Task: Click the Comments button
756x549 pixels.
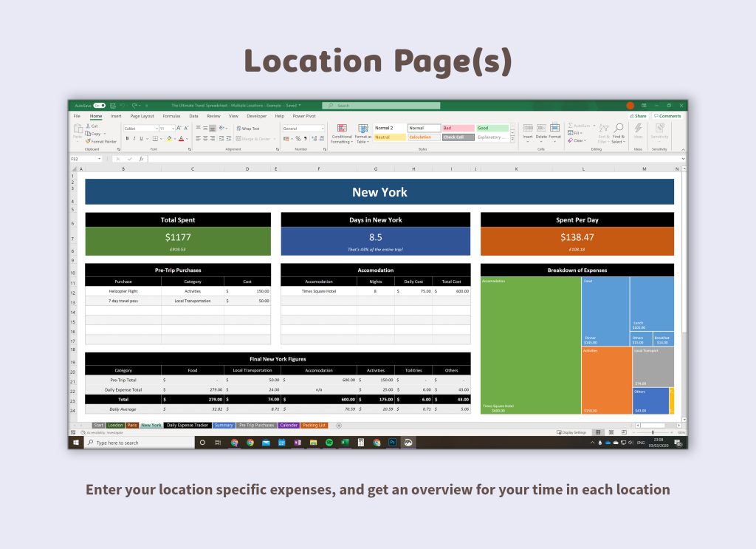Action: point(669,116)
